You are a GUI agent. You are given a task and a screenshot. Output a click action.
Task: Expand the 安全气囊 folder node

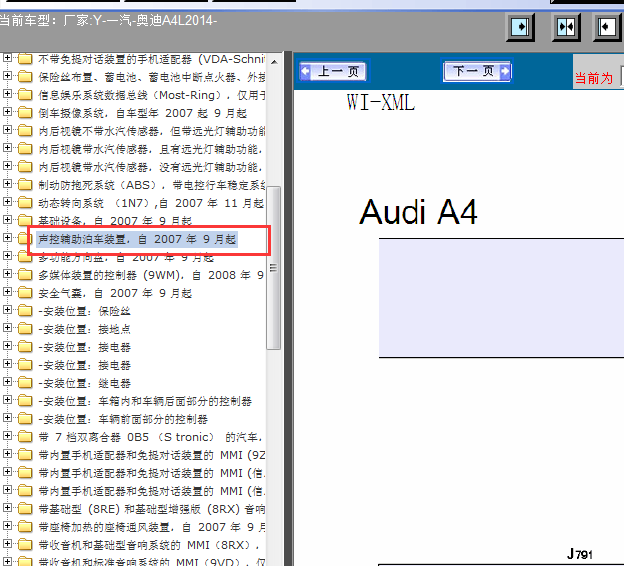click(x=7, y=292)
